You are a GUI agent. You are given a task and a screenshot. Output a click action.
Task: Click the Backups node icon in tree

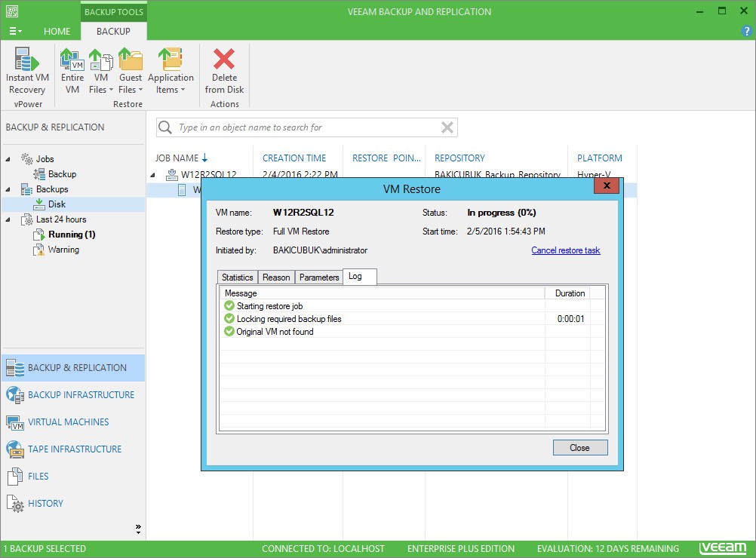27,189
